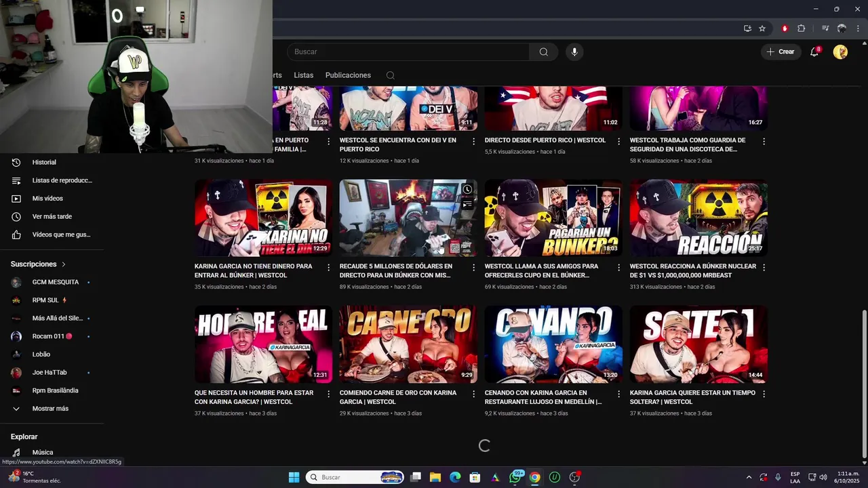868x488 pixels.
Task: Play Karina Garcia no tiene dinero thumbnail
Action: pyautogui.click(x=263, y=218)
